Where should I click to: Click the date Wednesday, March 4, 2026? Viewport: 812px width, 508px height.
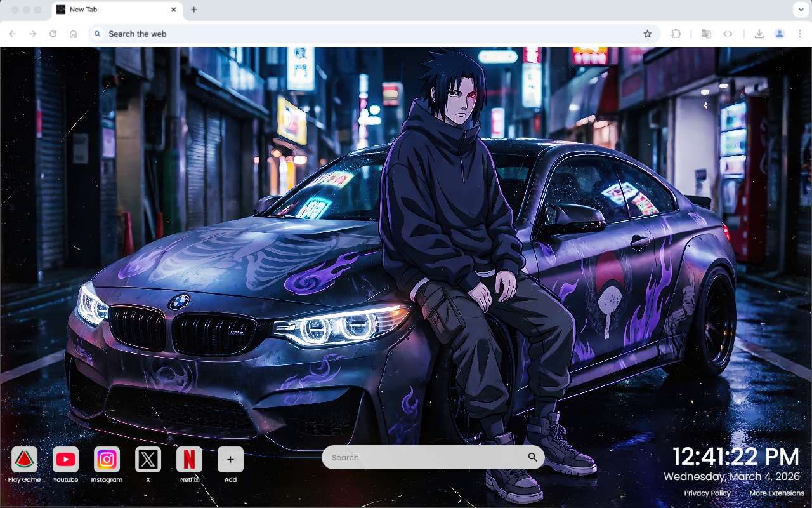(732, 476)
